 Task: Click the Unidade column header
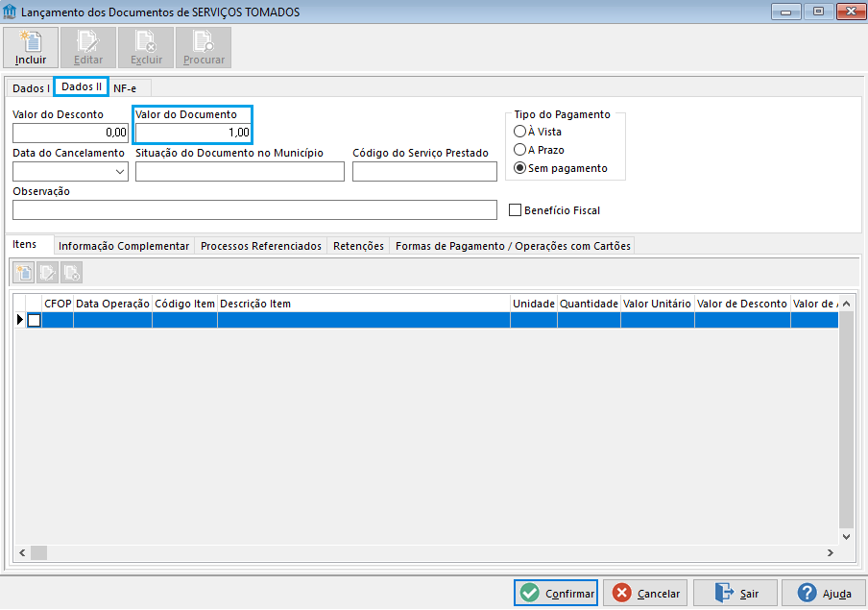[x=534, y=304]
